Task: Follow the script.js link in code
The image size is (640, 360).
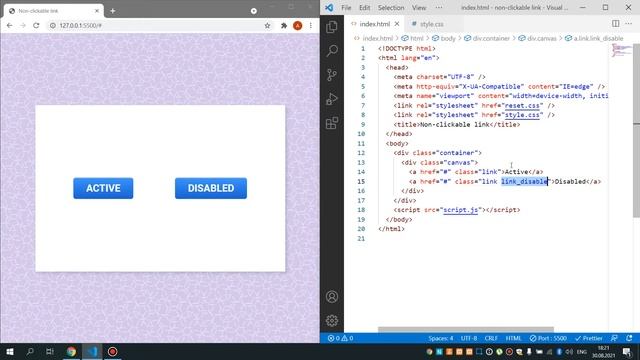Action: click(x=460, y=210)
